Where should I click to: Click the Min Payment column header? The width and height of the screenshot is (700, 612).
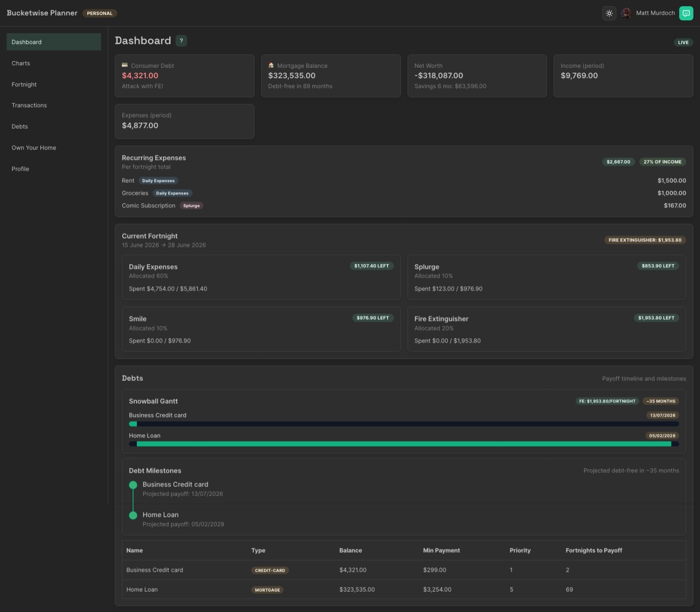[441, 550]
